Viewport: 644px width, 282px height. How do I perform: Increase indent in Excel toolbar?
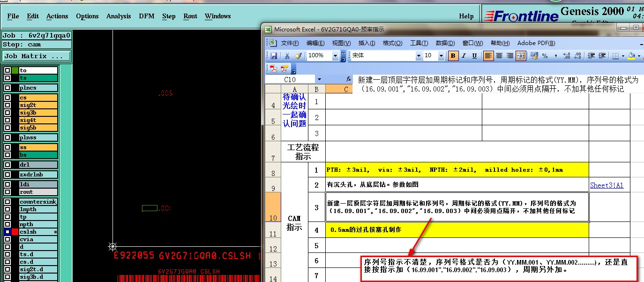point(602,55)
